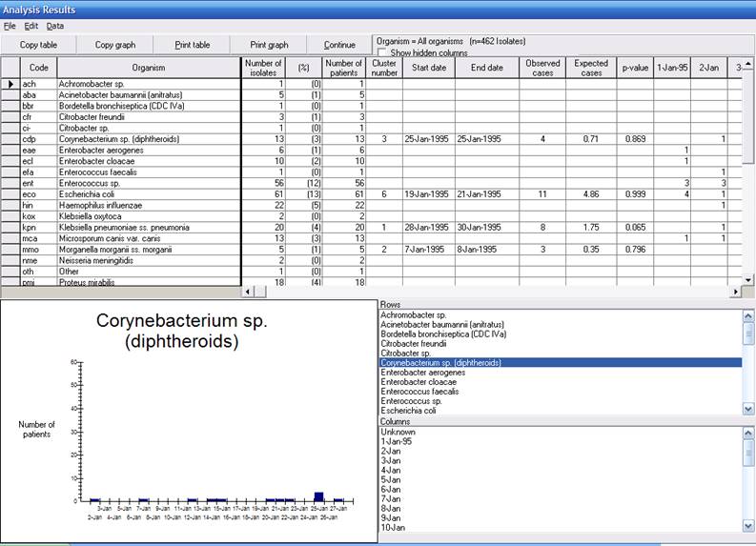This screenshot has width=756, height=546.
Task: Click the Copy table button
Action: [x=38, y=45]
